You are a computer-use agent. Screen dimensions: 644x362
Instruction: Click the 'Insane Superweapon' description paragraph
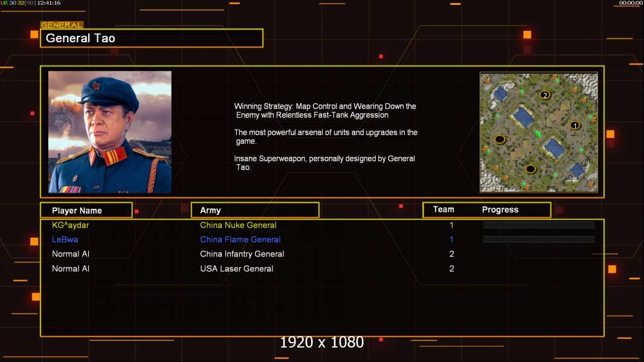click(324, 163)
